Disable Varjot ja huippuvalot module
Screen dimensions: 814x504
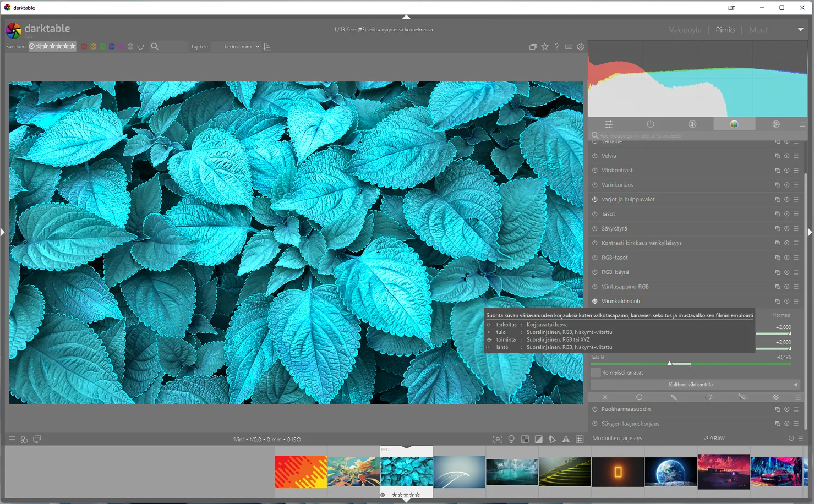pyautogui.click(x=595, y=200)
